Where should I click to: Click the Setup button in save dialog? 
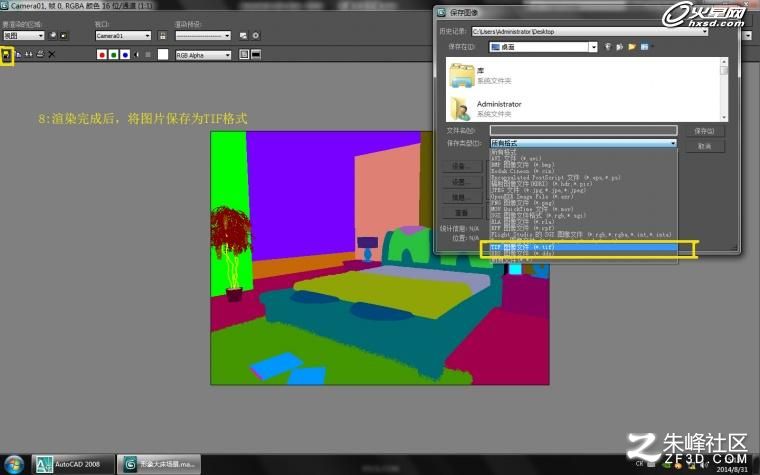pos(461,182)
